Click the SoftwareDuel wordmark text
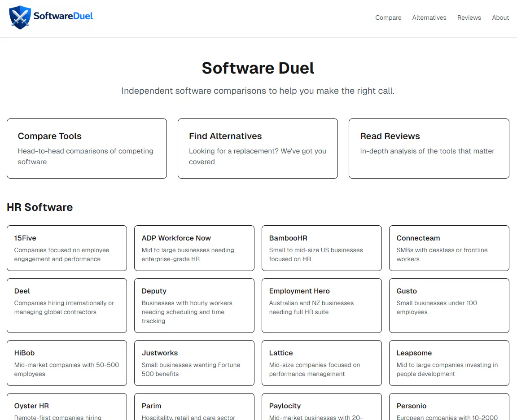Screen dimensions: 517x420 tap(63, 16)
